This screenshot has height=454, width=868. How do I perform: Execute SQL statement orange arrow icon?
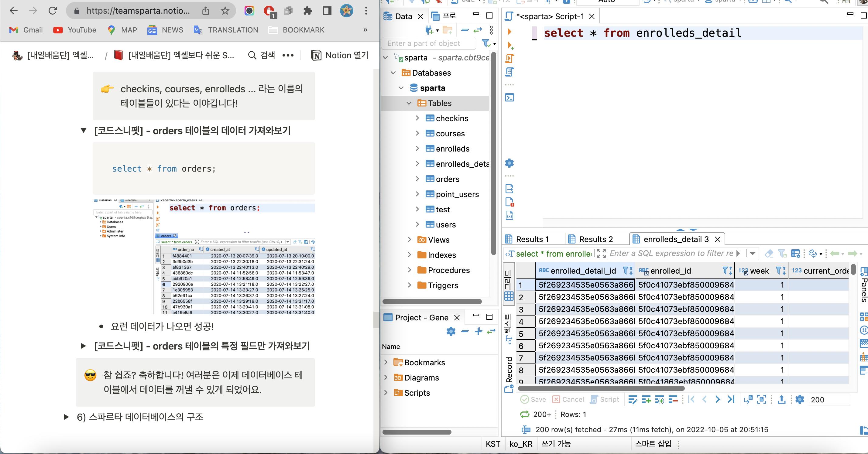click(509, 32)
